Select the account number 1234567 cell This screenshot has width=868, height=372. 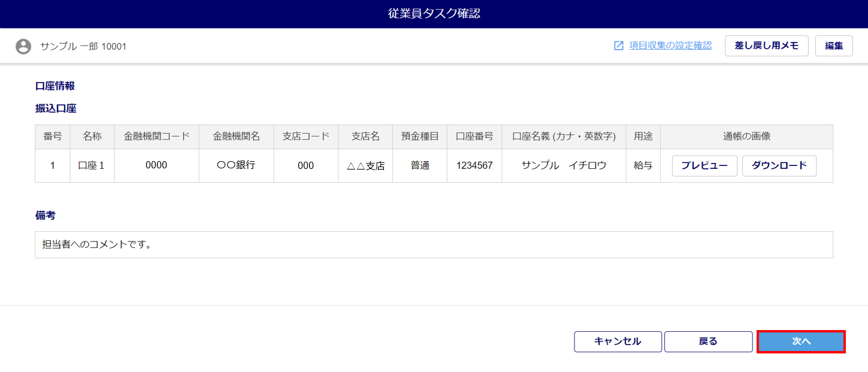tap(474, 165)
